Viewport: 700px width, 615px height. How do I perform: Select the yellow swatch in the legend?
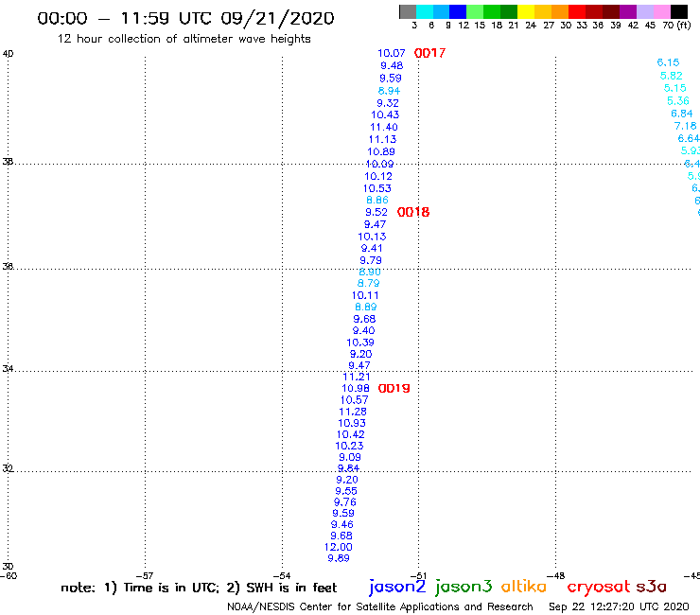526,11
